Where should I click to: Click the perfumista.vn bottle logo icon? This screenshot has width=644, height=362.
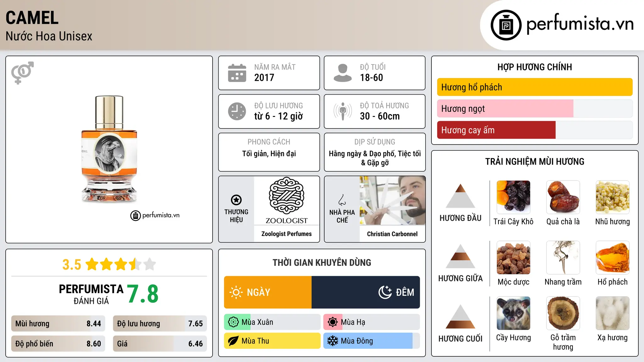(506, 25)
